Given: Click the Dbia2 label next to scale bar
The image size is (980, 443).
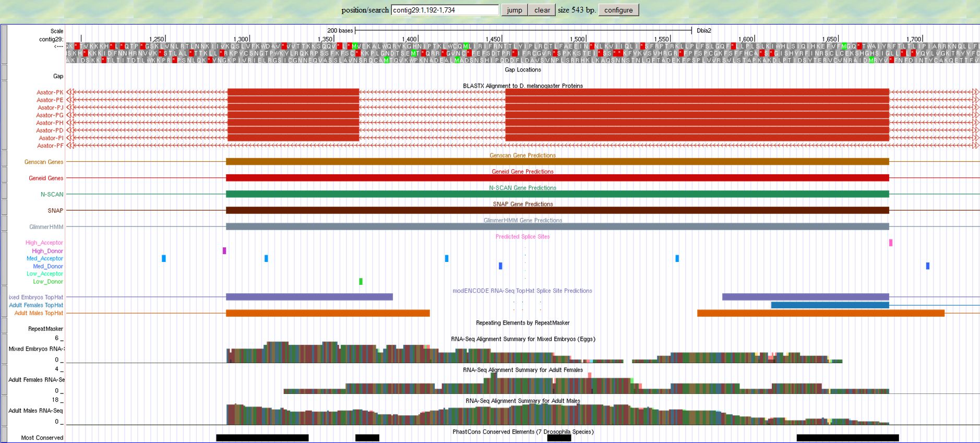Looking at the screenshot, I should (x=704, y=30).
